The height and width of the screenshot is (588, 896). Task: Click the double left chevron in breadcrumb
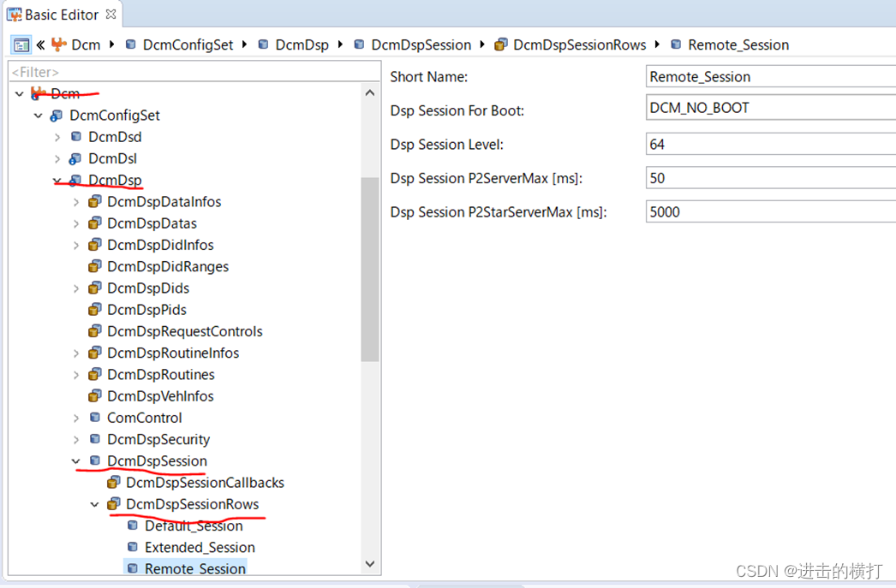(40, 45)
